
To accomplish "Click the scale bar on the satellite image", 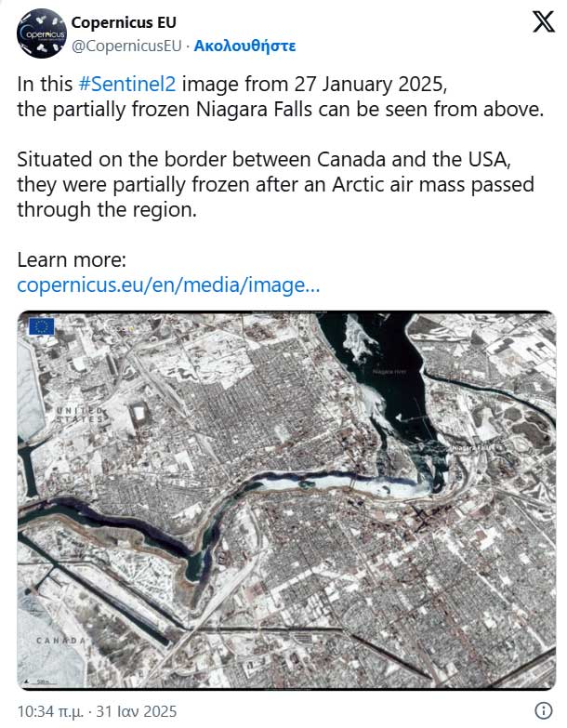I will [40, 682].
